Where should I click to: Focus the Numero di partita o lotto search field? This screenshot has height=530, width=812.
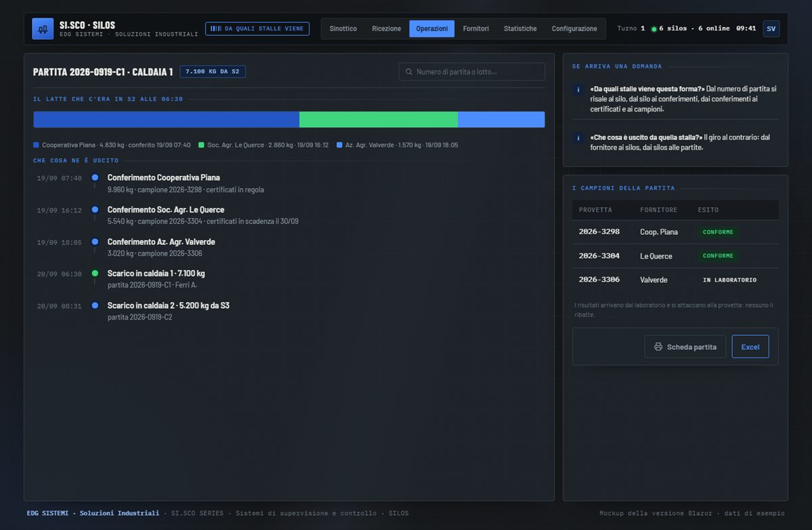pos(472,72)
